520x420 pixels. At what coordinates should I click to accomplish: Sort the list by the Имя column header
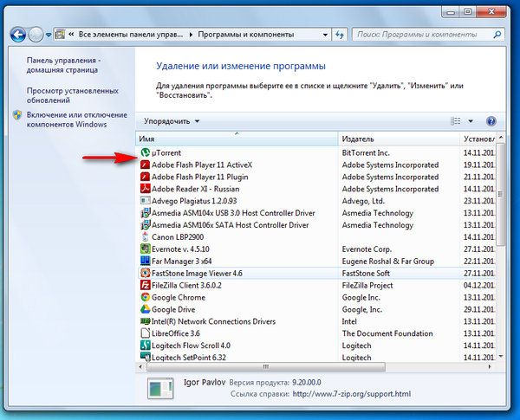pyautogui.click(x=237, y=139)
